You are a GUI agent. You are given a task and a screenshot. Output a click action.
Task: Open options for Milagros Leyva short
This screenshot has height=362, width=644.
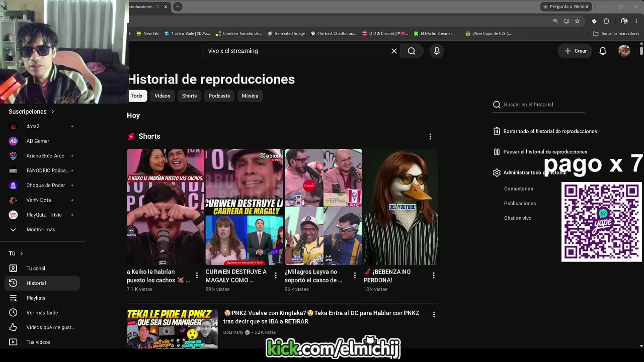[355, 275]
